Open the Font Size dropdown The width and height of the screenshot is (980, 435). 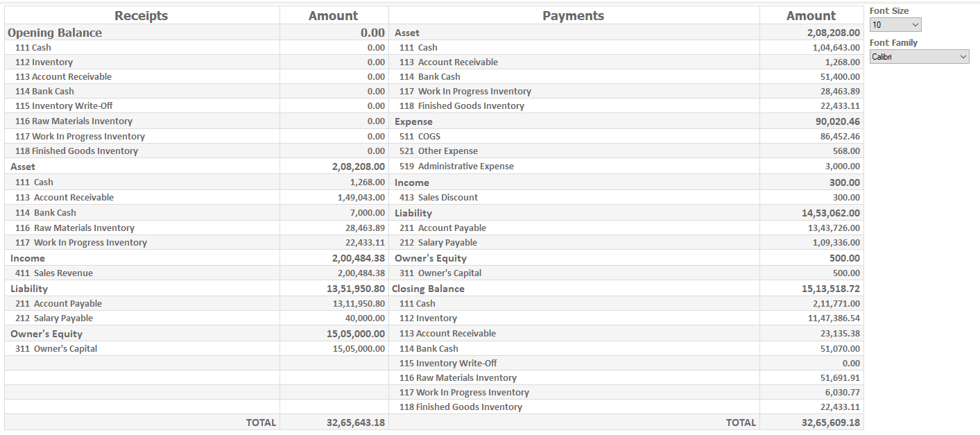coord(895,25)
